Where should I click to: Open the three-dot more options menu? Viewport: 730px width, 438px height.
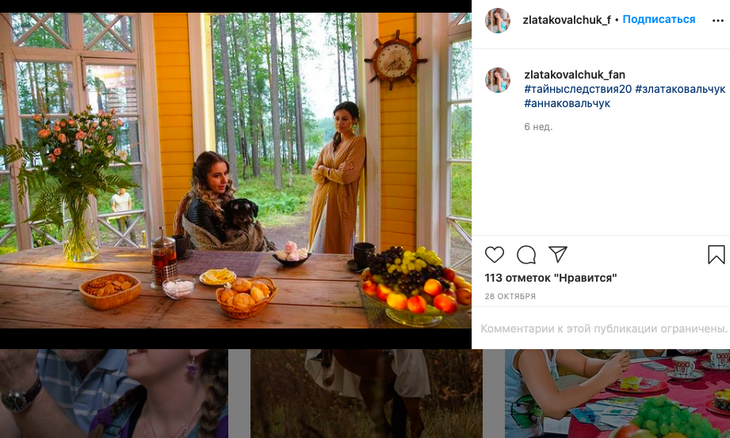point(718,20)
